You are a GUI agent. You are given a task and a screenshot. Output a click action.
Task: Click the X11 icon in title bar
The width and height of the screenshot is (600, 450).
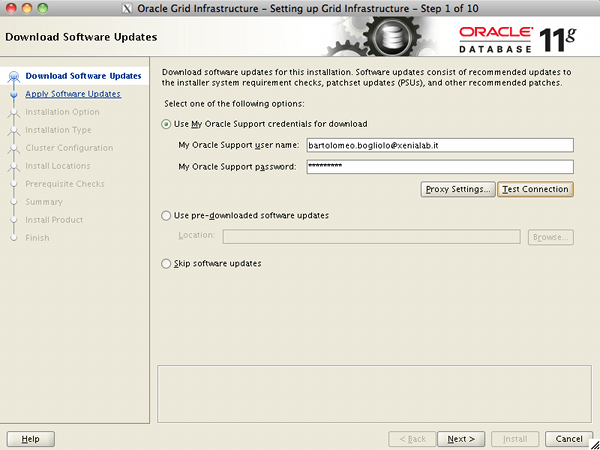[x=127, y=8]
